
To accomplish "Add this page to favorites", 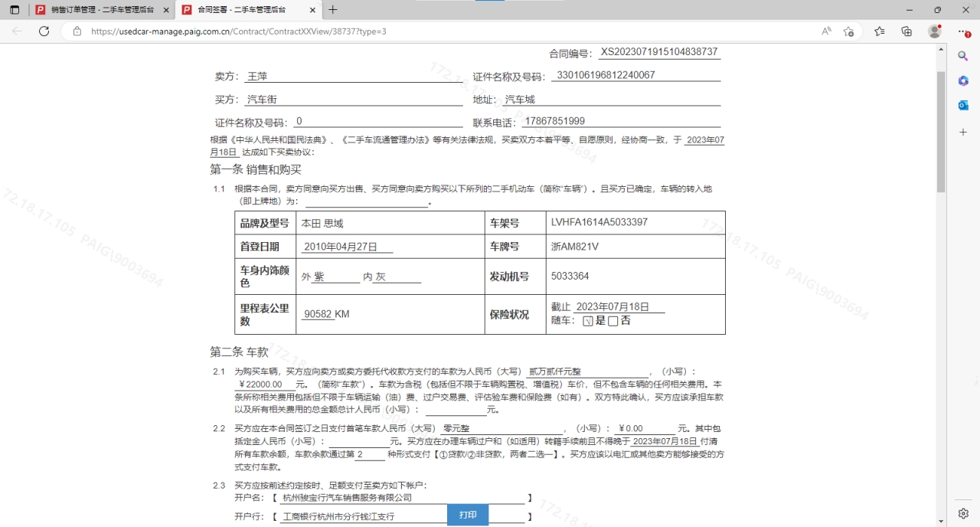I will pos(848,31).
